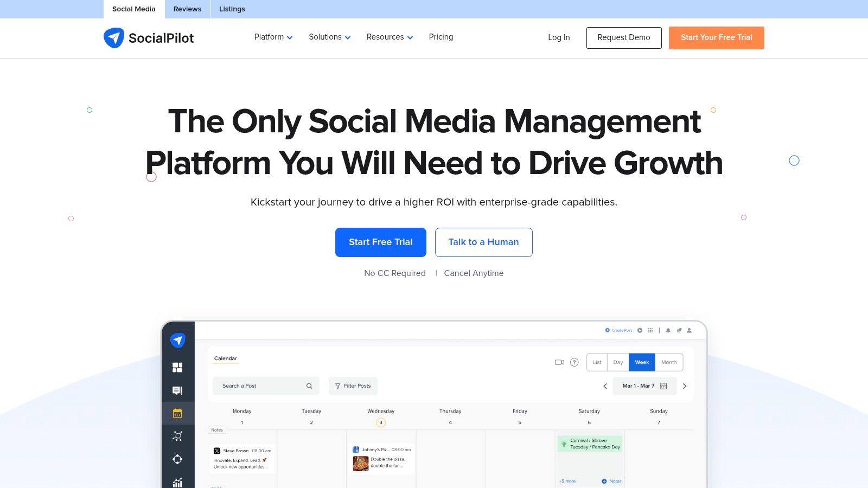Viewport: 868px width, 488px height.
Task: Click the help question mark icon near the view options
Action: pos(574,362)
